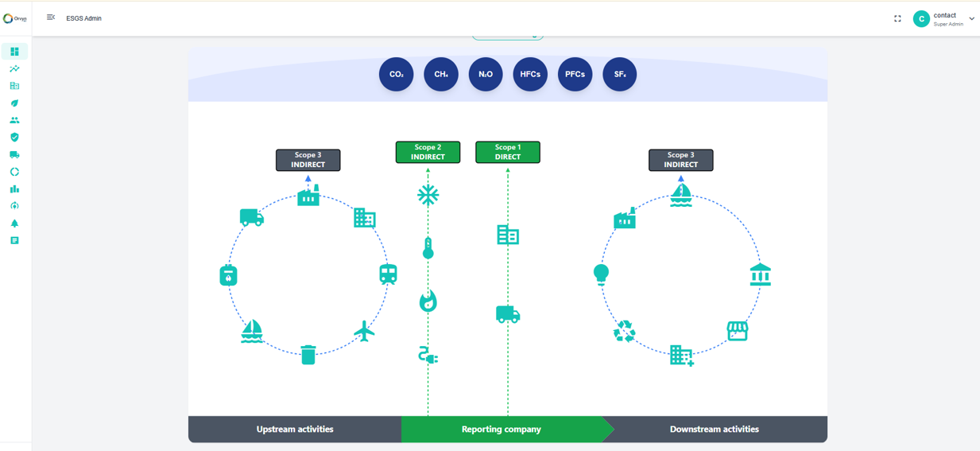Click the snowflake cooling icon under Scope 2
Screen dimensions: 980x451
point(428,195)
